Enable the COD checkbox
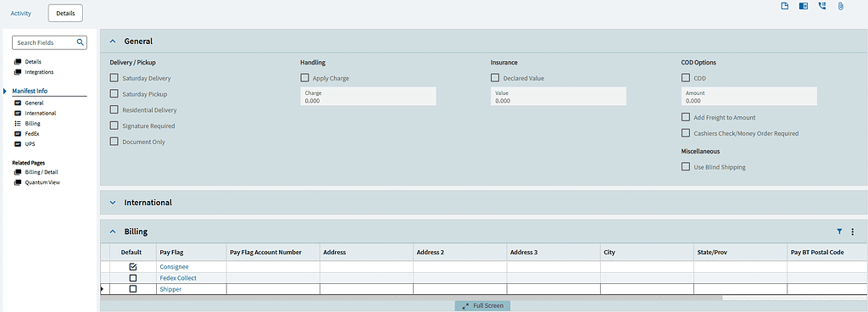Image resolution: width=868 pixels, height=312 pixels. [685, 78]
